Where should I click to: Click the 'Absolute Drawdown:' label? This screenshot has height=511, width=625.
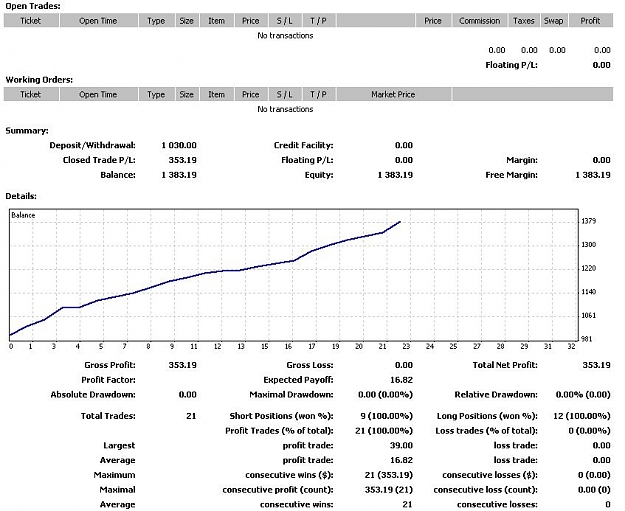click(93, 395)
